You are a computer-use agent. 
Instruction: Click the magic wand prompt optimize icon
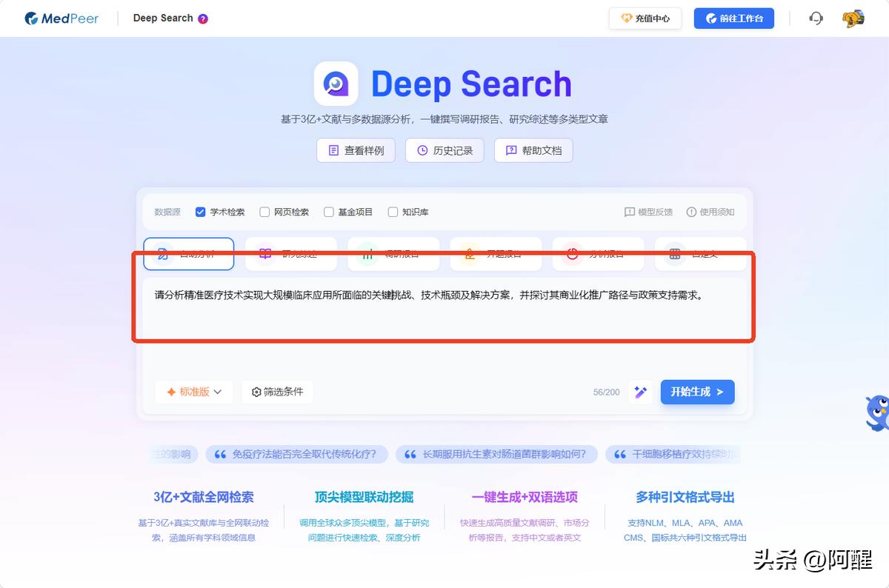(640, 392)
